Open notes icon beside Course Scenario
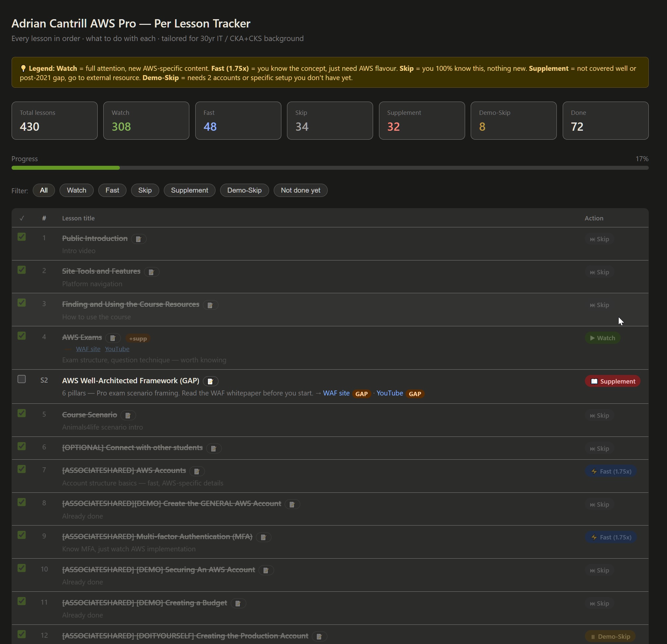The image size is (667, 644). tap(128, 415)
